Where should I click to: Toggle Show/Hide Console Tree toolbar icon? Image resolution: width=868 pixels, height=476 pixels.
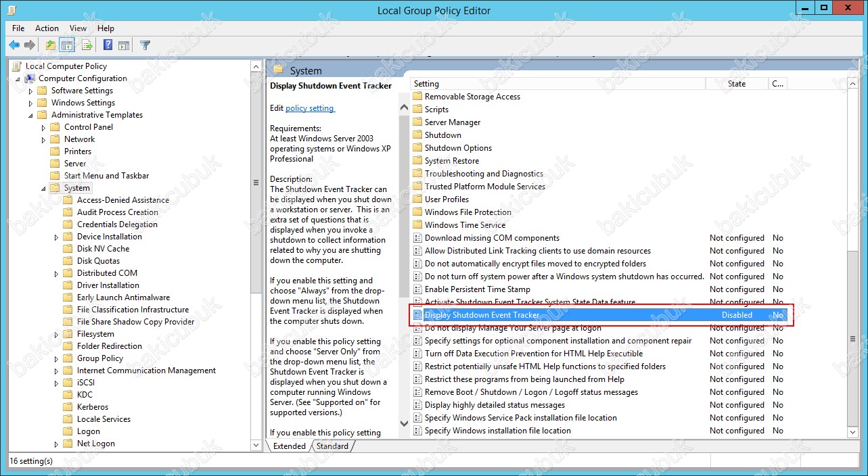[x=67, y=45]
